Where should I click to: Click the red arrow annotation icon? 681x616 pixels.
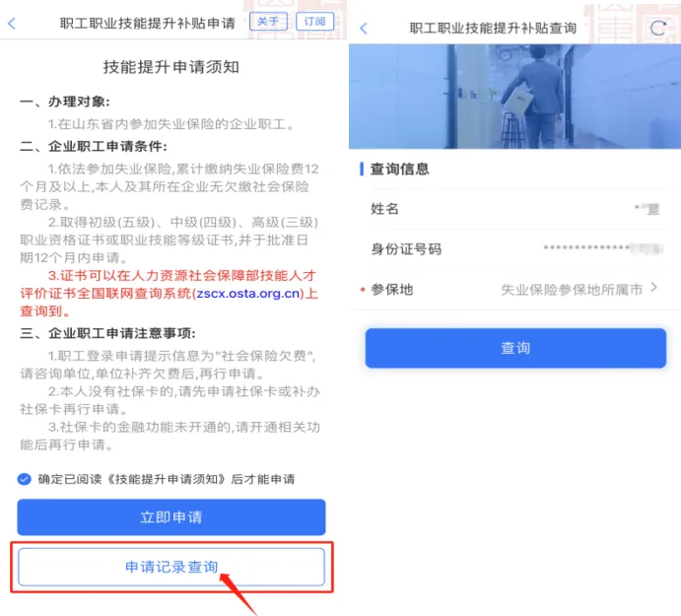tap(238, 594)
